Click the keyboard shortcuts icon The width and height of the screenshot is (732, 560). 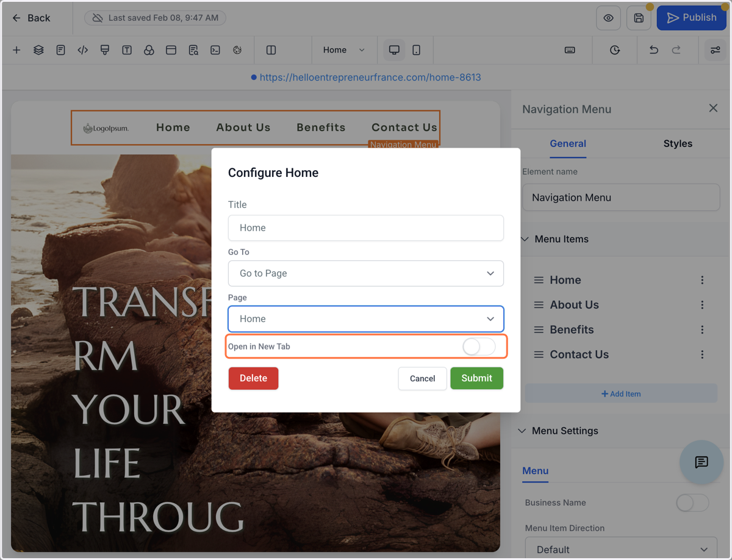[570, 50]
